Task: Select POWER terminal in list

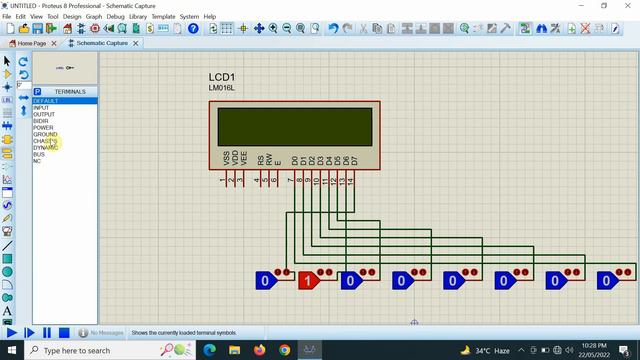Action: (x=65, y=127)
